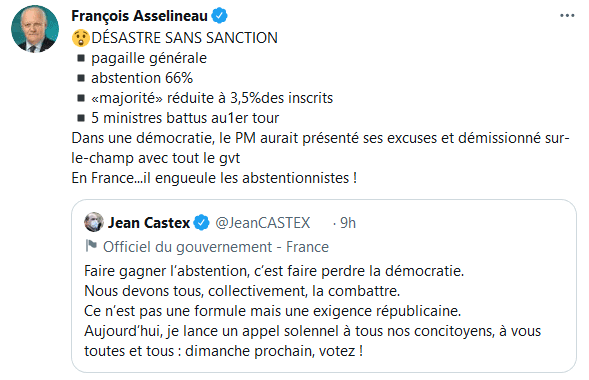The image size is (589, 380).
Task: Click Jean Castex's small avatar
Action: coord(94,222)
